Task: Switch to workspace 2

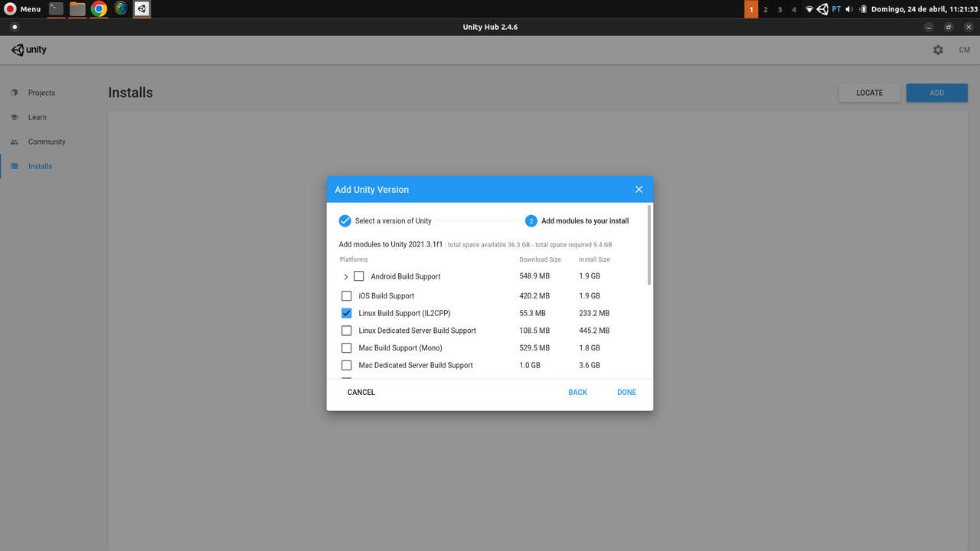Action: tap(766, 9)
